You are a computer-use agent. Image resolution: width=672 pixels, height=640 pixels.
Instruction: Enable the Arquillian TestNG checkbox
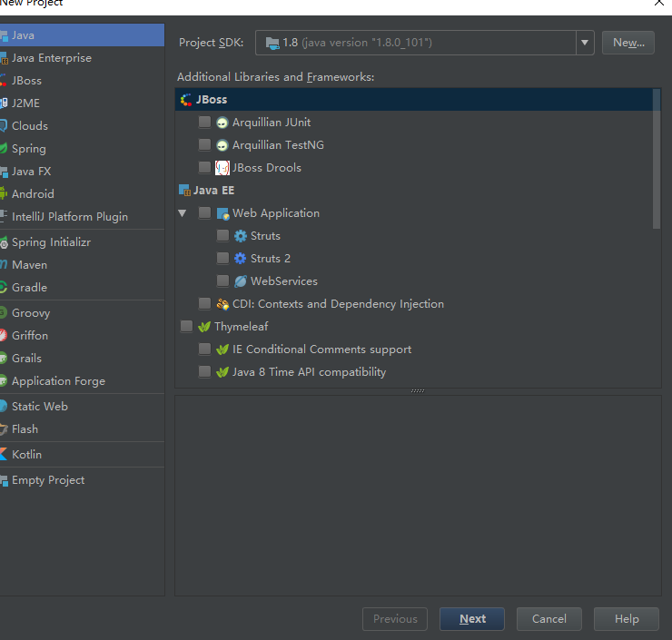(204, 144)
